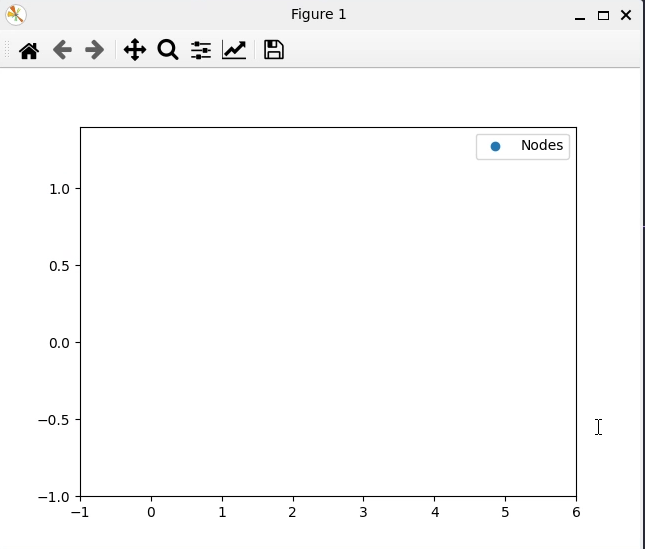The image size is (645, 549).
Task: Click the Nodes legend label
Action: [542, 146]
